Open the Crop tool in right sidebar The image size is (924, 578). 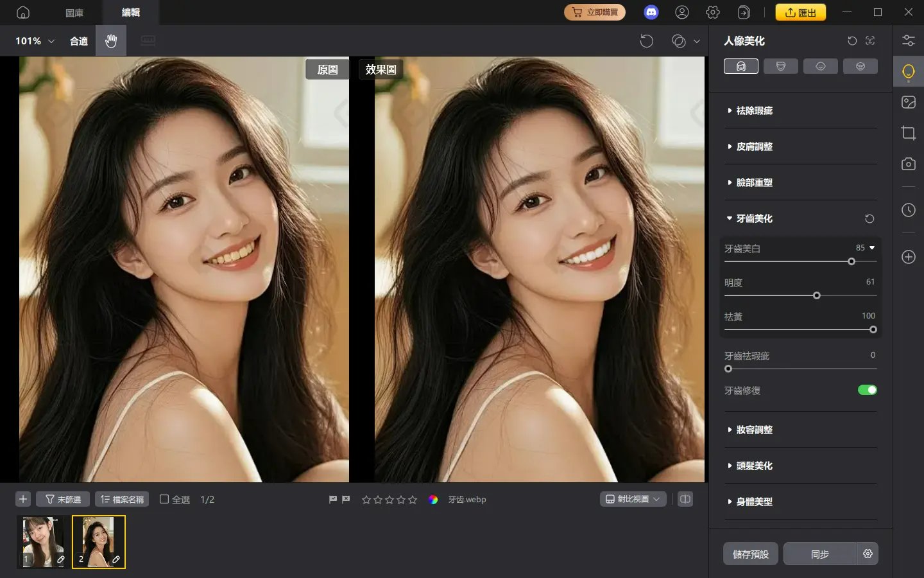(909, 133)
